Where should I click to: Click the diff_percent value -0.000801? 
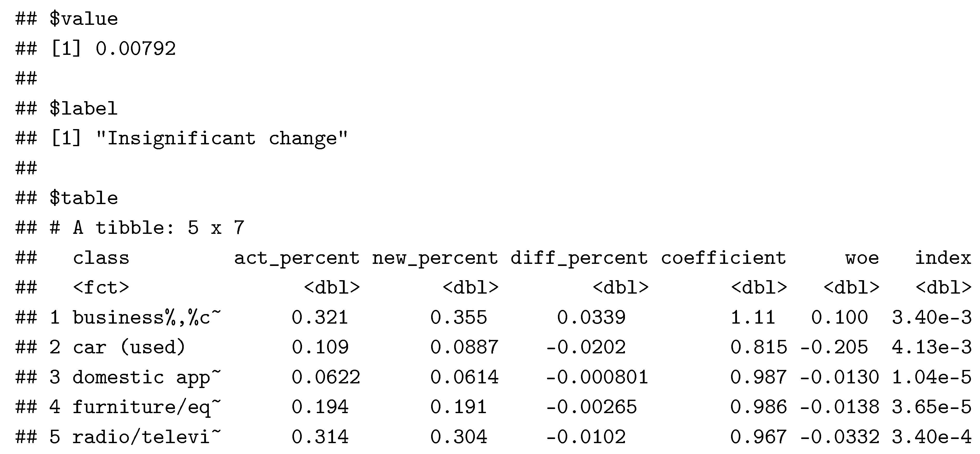click(596, 377)
